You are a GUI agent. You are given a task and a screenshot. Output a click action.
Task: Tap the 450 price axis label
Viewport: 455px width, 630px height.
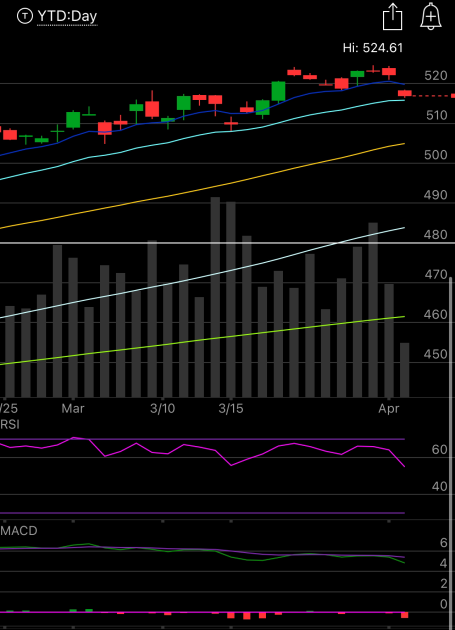pos(435,354)
